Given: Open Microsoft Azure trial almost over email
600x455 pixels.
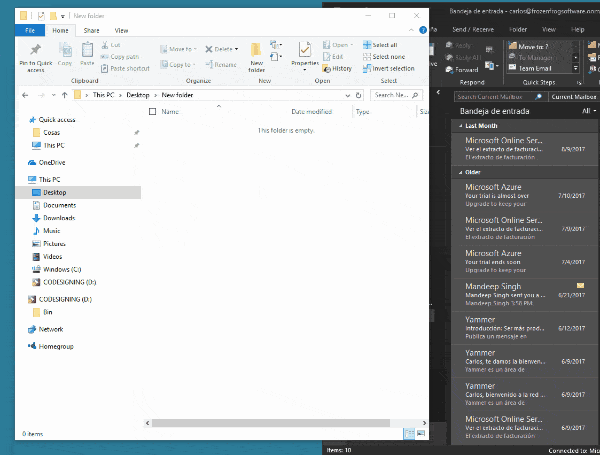Looking at the screenshot, I should pos(524,195).
